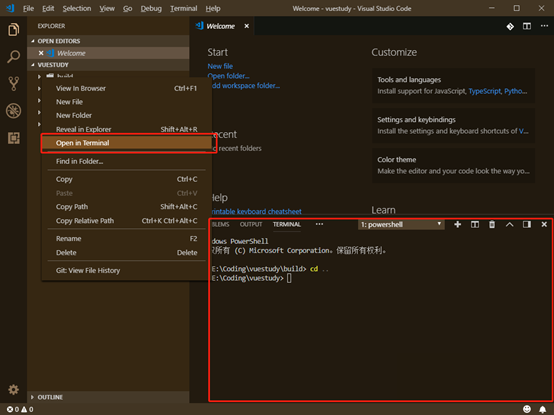Open the View menu
Image resolution: width=554 pixels, height=415 pixels.
[x=107, y=8]
